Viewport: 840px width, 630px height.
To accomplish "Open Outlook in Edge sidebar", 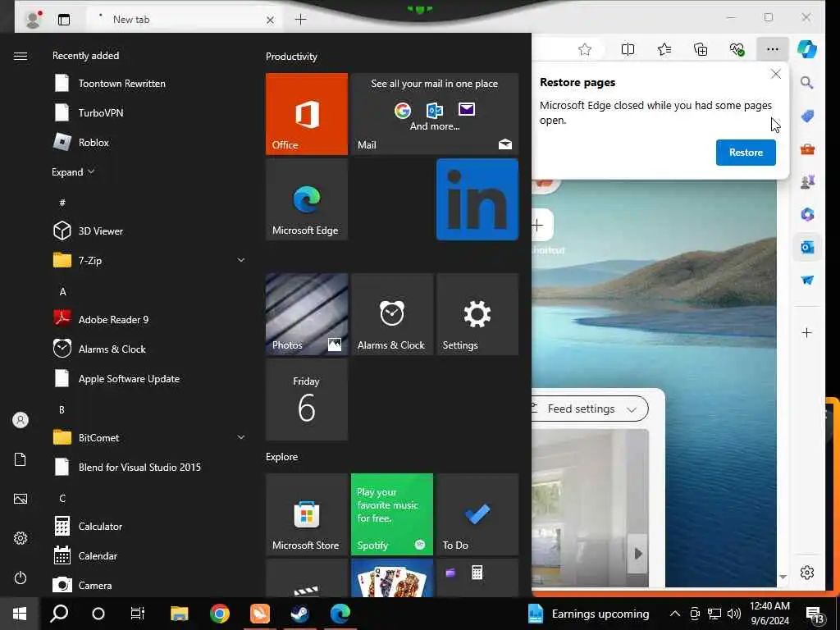I will (x=807, y=247).
